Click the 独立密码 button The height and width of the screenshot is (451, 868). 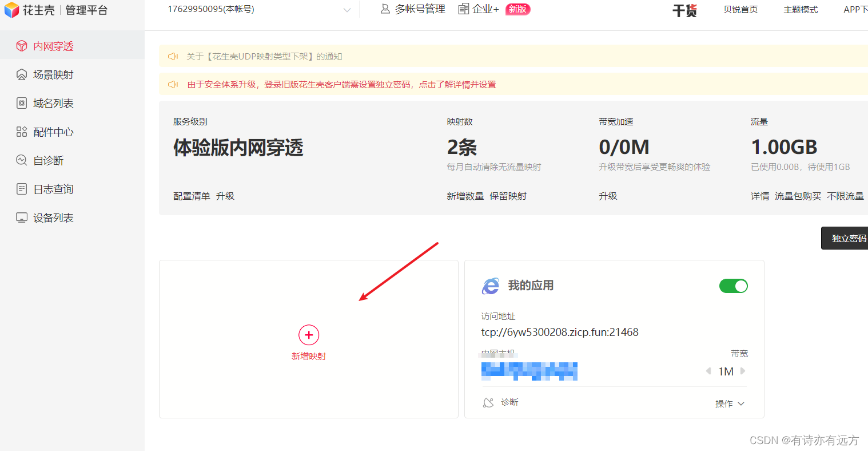845,238
